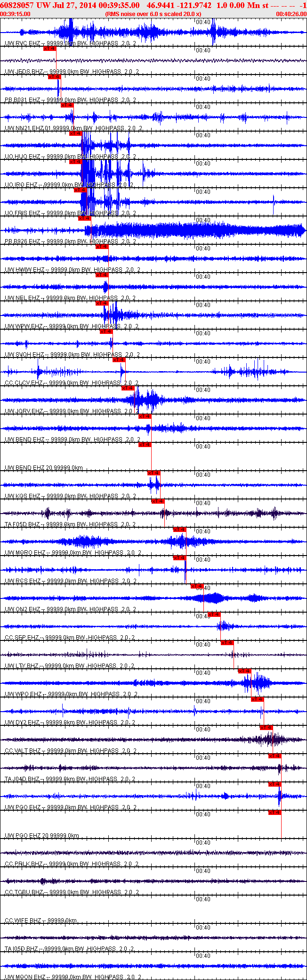The height and width of the screenshot is (980, 307).
Task: Click the UW JEDS BHZ station label
Action: (x=72, y=72)
